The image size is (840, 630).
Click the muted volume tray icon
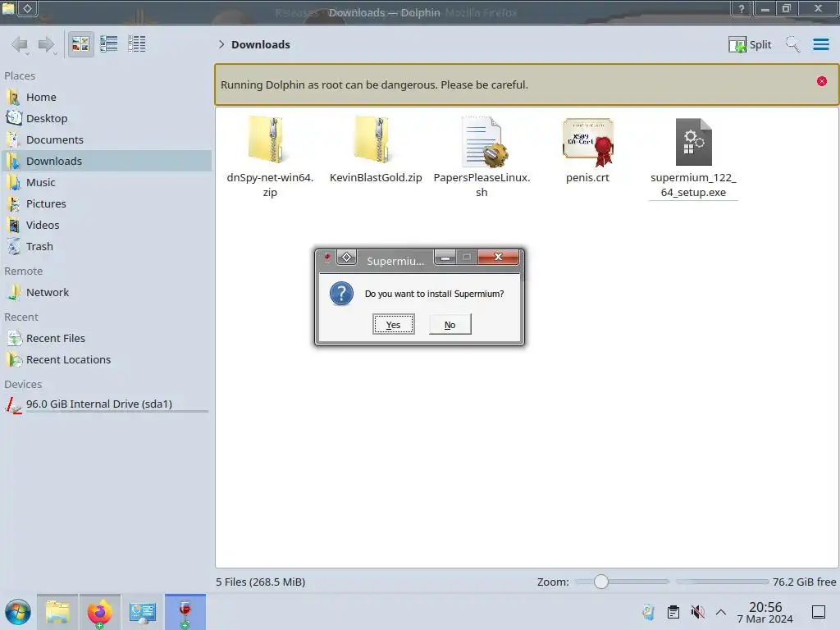tap(697, 612)
